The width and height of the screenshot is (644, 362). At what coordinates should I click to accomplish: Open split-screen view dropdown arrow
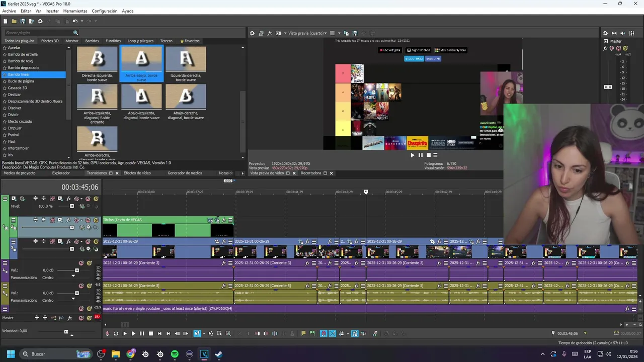(x=285, y=33)
